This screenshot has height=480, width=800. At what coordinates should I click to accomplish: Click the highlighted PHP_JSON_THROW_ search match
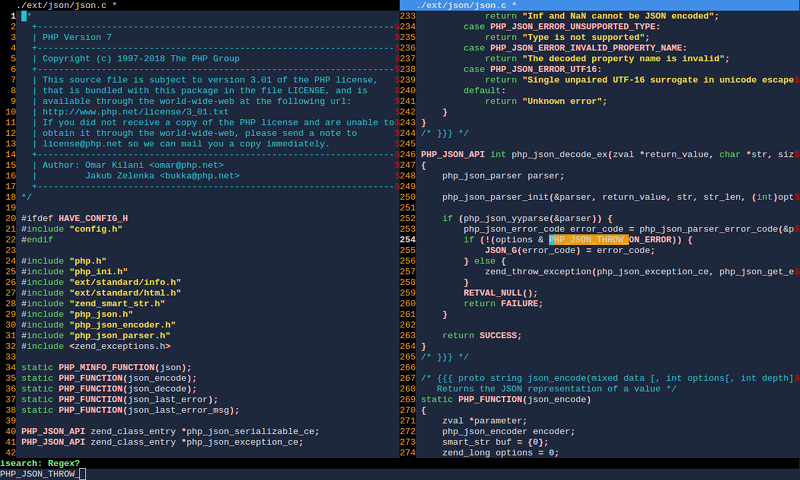(x=589, y=240)
